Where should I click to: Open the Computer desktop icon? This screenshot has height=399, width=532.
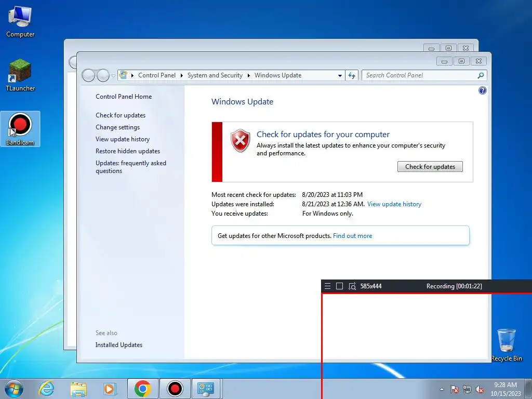20,22
